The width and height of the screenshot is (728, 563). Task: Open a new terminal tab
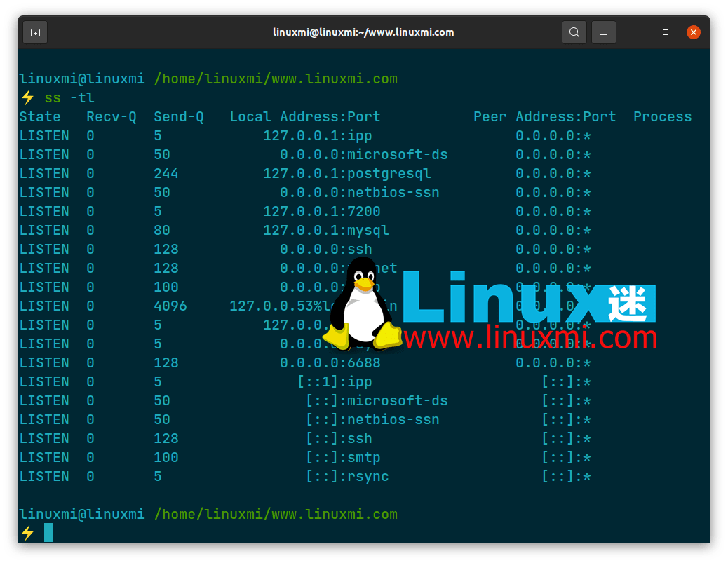pos(35,32)
